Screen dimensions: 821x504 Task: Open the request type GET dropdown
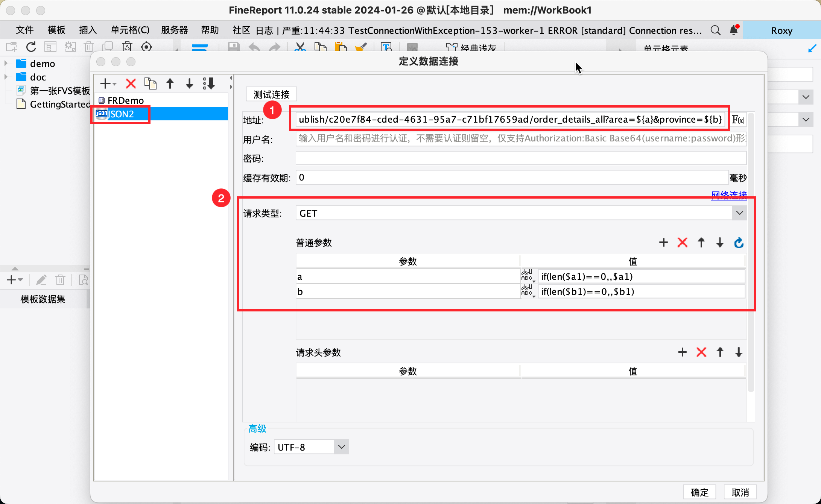click(739, 213)
